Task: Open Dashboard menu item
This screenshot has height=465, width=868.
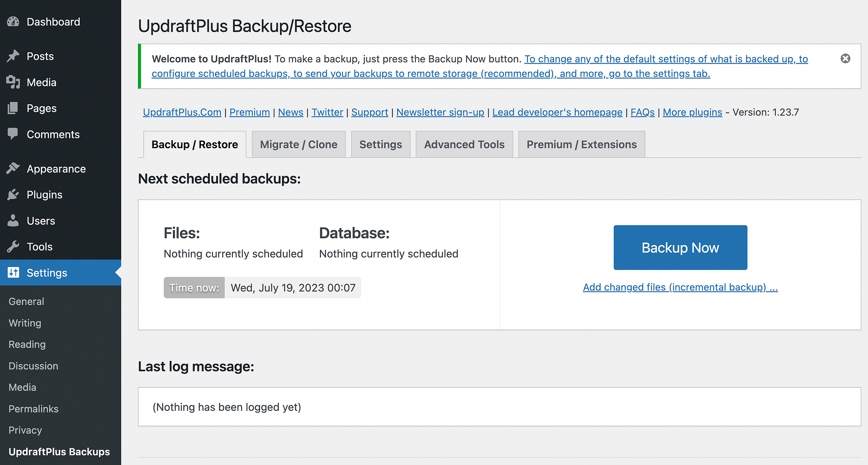Action: [x=53, y=22]
